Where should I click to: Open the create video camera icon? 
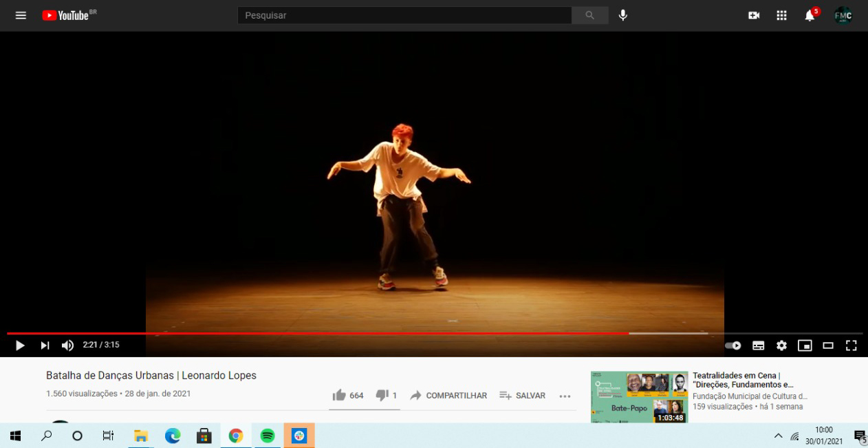click(754, 15)
